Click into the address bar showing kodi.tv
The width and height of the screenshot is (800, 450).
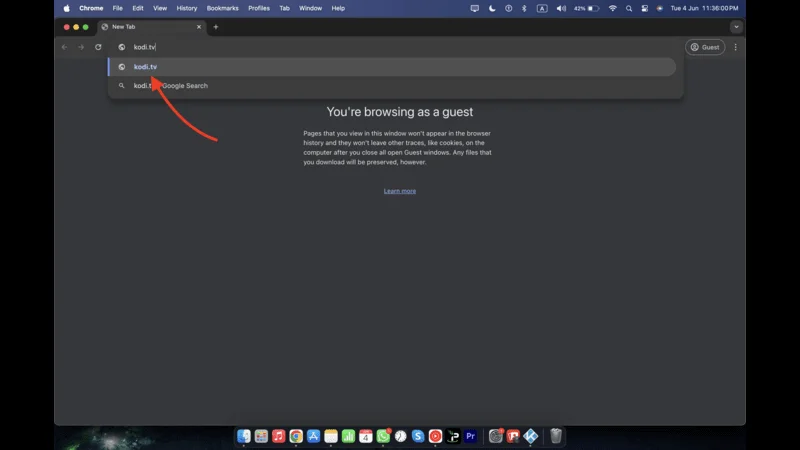click(395, 47)
